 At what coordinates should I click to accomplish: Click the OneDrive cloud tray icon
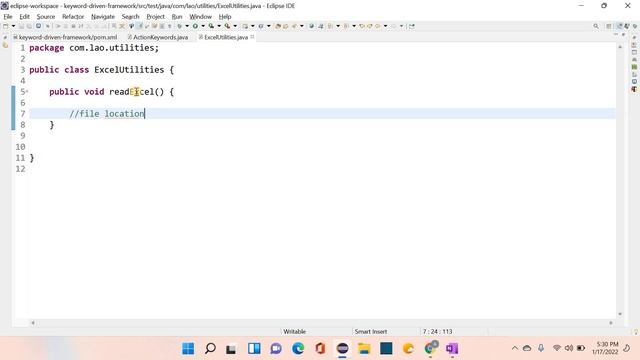click(527, 348)
